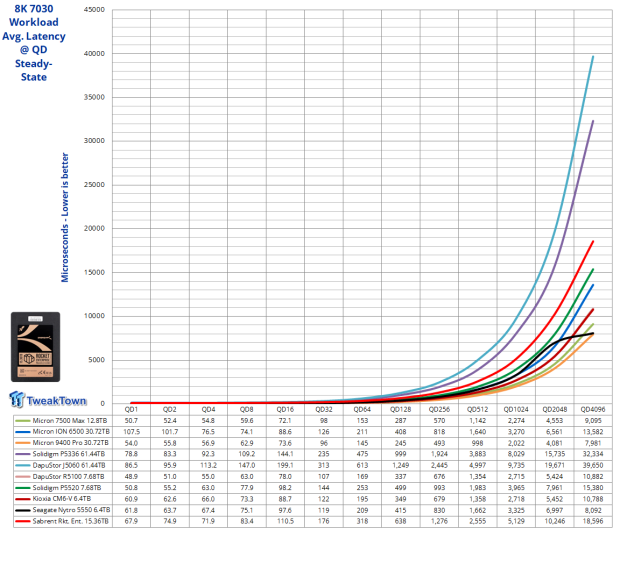Click the Micron ION 6500 blue legend swatch
This screenshot has height=568, width=620.
tap(23, 432)
